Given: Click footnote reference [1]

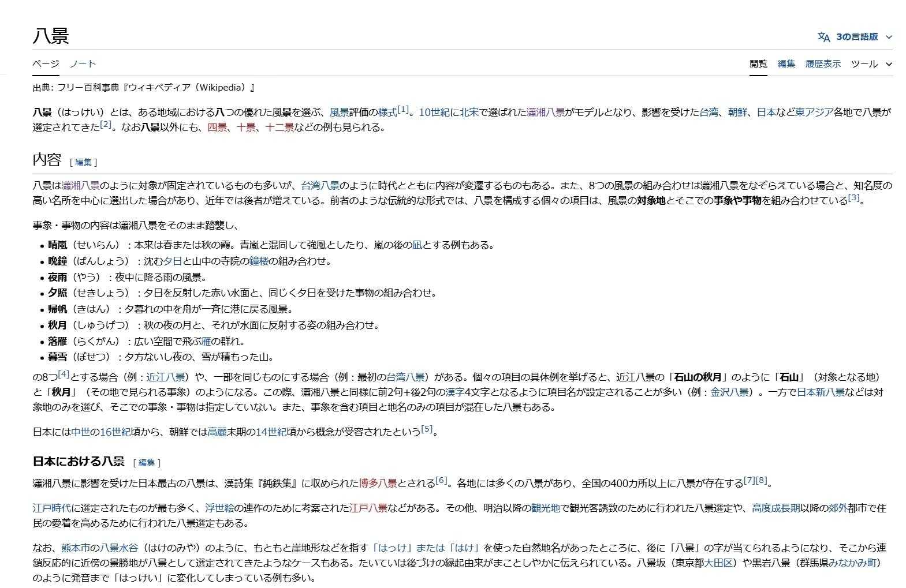Looking at the screenshot, I should click(402, 110).
